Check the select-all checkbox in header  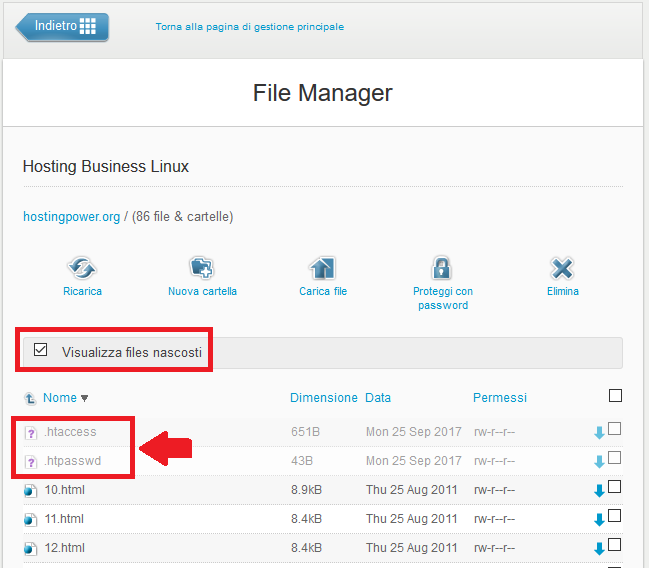pos(615,396)
